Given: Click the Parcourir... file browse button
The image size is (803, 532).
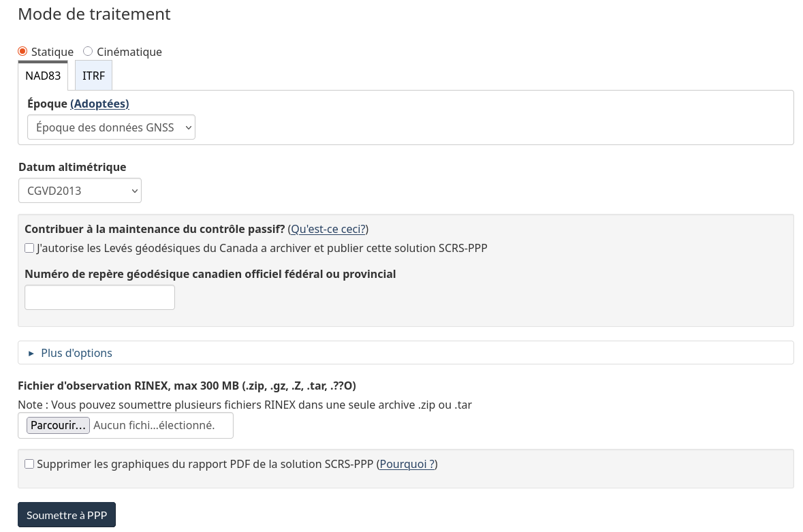Looking at the screenshot, I should pos(58,426).
